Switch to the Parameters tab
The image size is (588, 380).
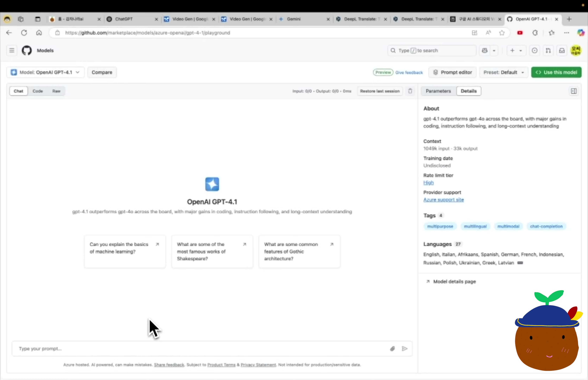click(438, 91)
